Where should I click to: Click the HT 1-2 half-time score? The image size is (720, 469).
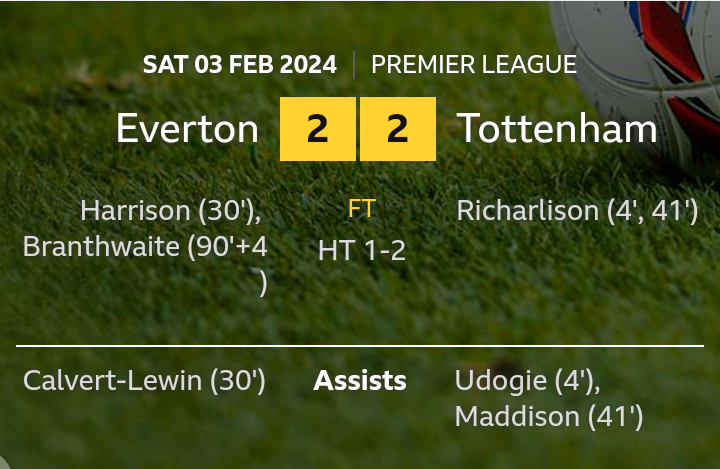(361, 250)
